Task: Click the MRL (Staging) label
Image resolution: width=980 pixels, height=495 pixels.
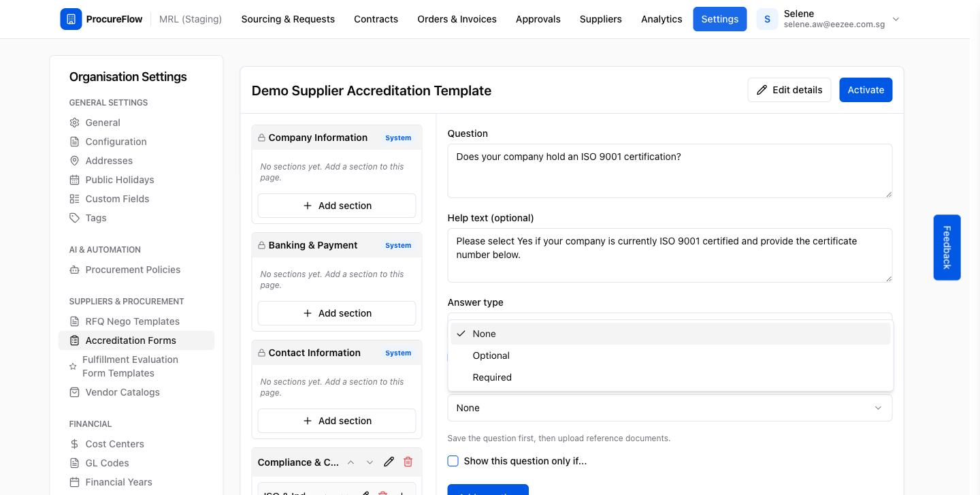Action: [191, 19]
